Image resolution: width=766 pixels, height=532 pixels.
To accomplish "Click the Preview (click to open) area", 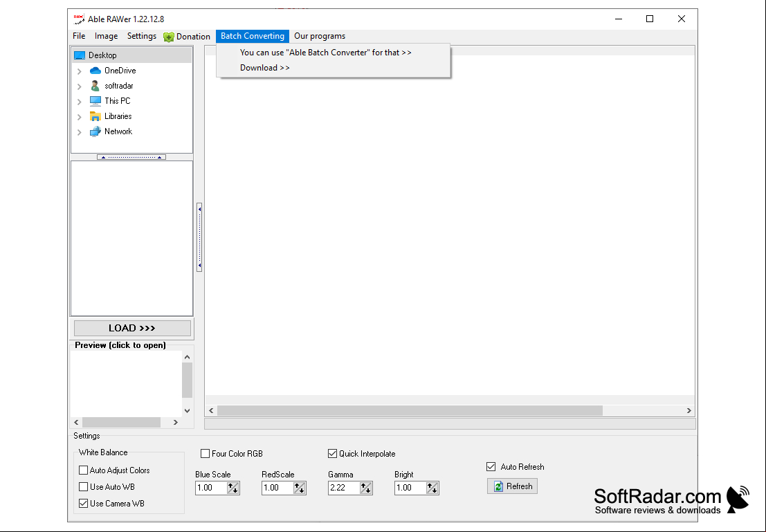I will (x=126, y=384).
